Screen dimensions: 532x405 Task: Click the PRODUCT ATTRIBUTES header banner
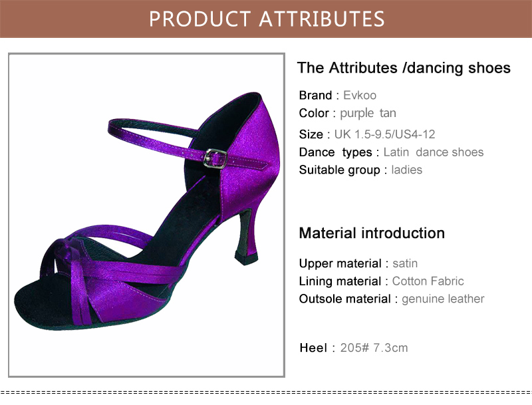point(266,19)
